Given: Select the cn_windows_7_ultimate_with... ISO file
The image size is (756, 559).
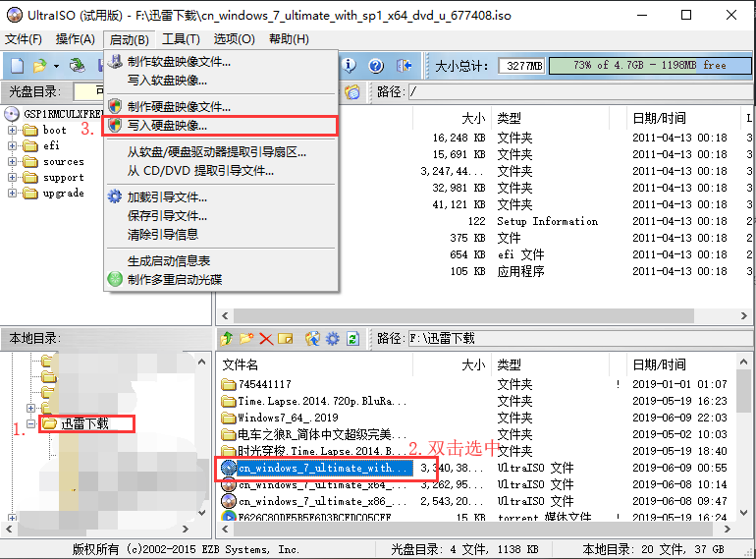Looking at the screenshot, I should click(x=316, y=468).
